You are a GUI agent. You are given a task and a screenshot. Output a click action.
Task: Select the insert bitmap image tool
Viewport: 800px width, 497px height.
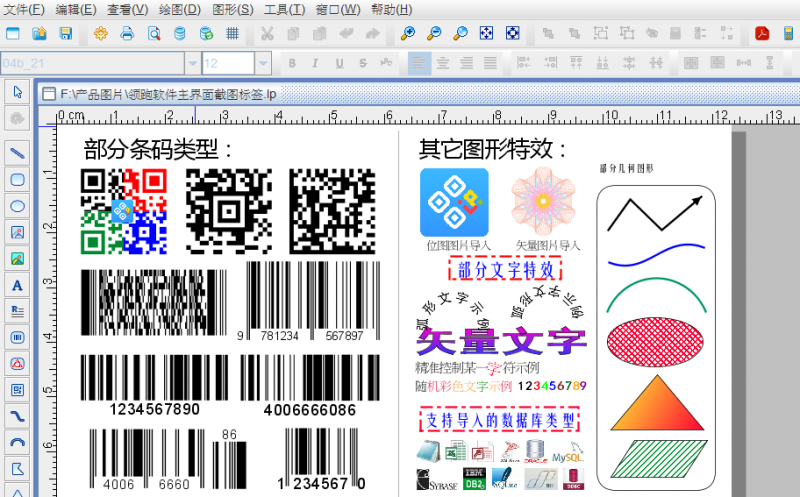point(17,233)
